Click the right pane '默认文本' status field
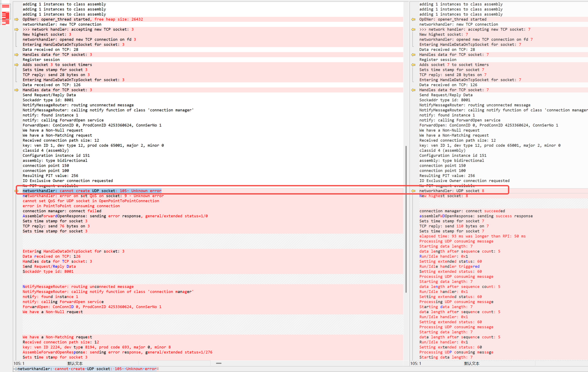This screenshot has height=372, width=588. pyautogui.click(x=471, y=363)
